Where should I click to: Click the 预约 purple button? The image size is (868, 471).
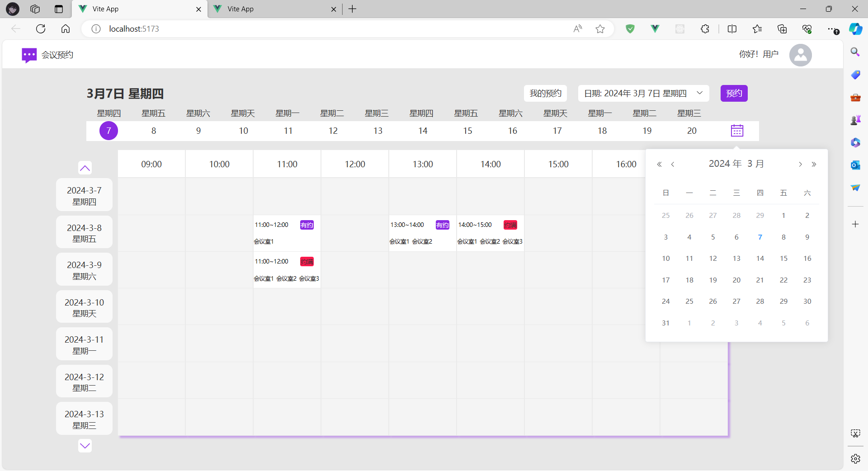tap(734, 94)
